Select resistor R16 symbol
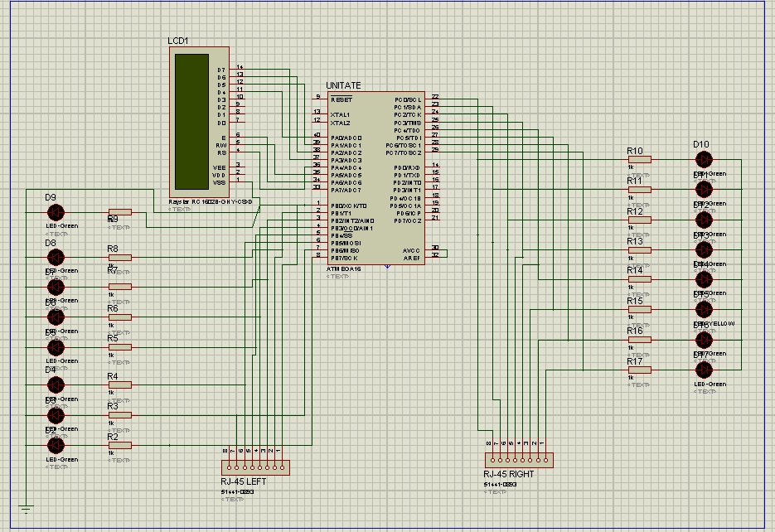The width and height of the screenshot is (775, 532). point(640,340)
